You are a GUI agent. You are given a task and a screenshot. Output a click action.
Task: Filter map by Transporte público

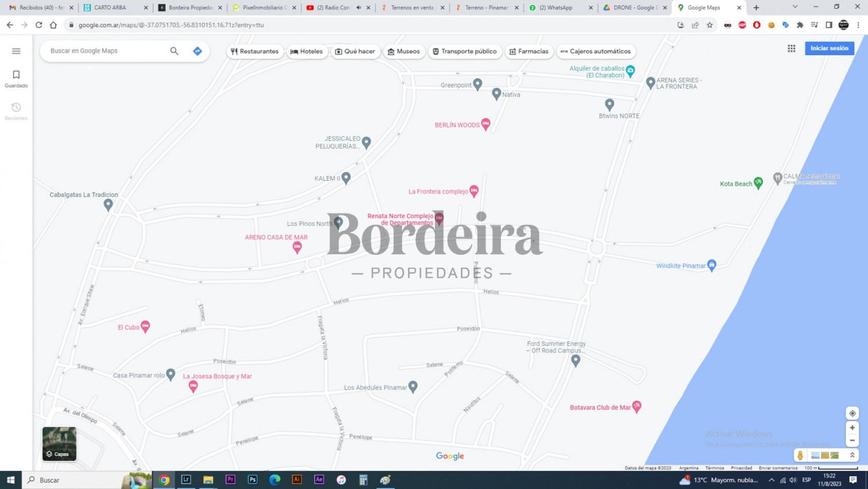coord(465,51)
